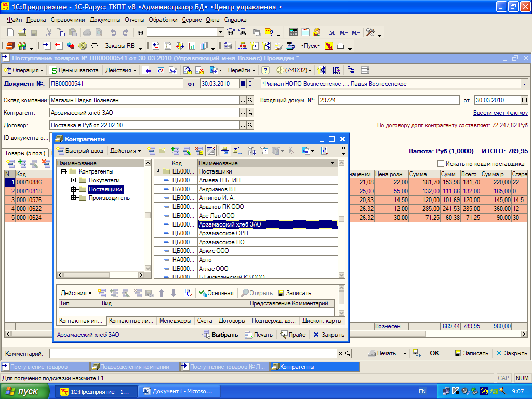Switch to the Счета tab
The height and width of the screenshot is (399, 532).
(205, 321)
